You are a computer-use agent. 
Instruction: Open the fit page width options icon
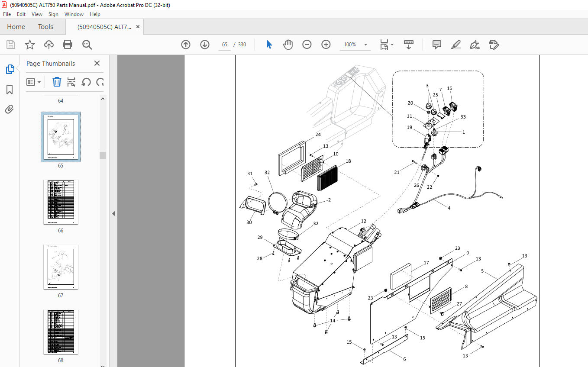384,45
